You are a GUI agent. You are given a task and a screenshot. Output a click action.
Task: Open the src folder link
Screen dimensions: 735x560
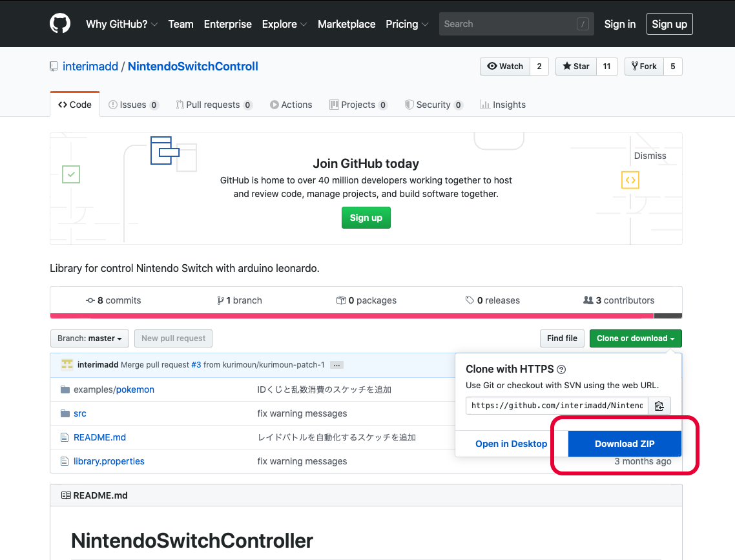[79, 413]
